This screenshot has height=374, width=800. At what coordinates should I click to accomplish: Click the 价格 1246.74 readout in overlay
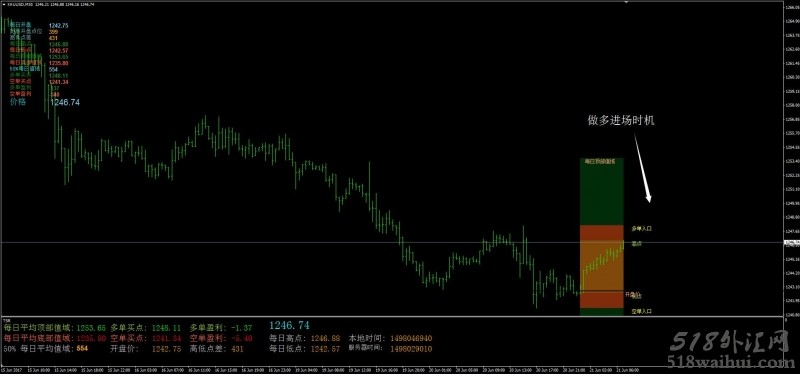click(45, 103)
